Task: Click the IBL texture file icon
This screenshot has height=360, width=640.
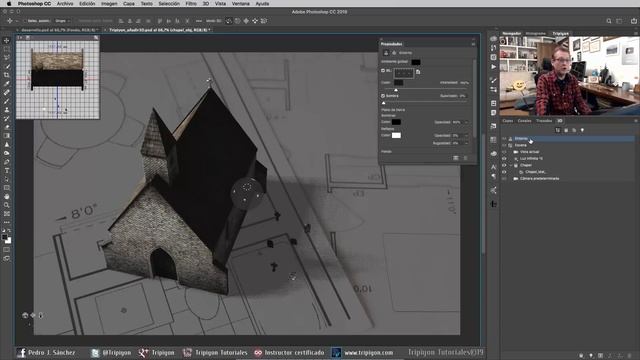Action: (x=418, y=72)
